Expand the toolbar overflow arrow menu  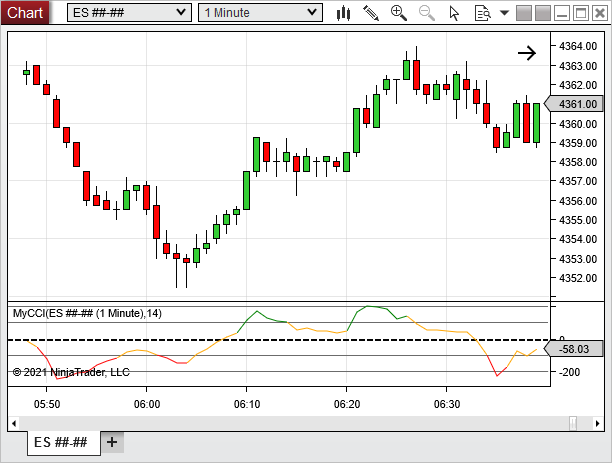pos(504,13)
